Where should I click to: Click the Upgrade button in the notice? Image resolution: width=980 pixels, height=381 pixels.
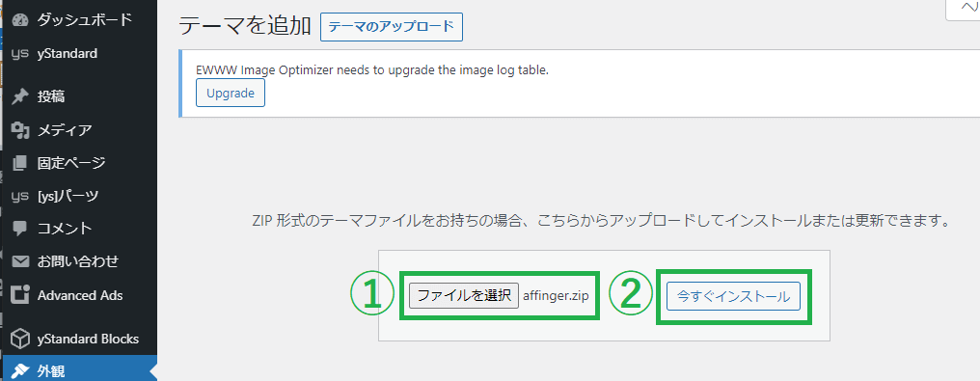coord(231,94)
